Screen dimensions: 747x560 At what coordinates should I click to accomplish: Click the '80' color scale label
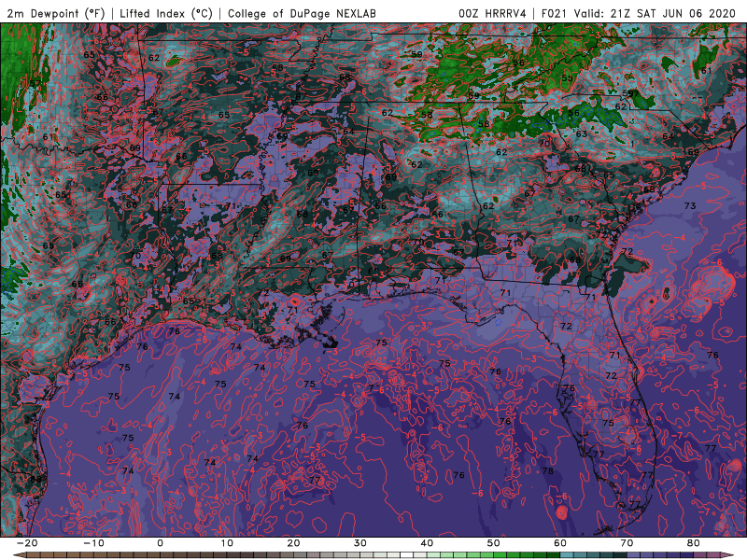694,543
